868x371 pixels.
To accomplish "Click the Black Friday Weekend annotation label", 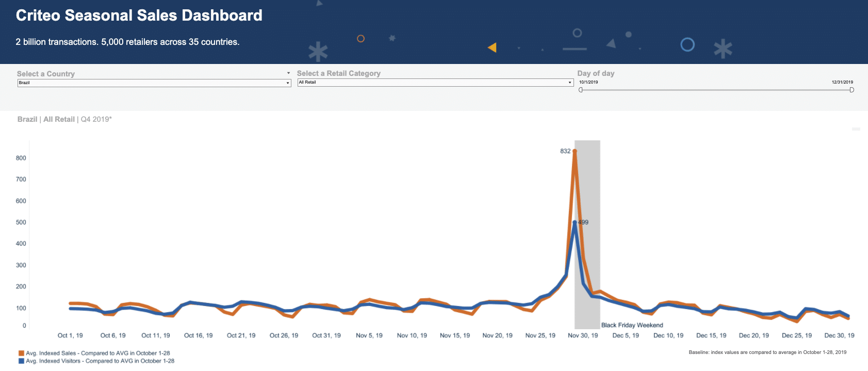I will click(632, 325).
